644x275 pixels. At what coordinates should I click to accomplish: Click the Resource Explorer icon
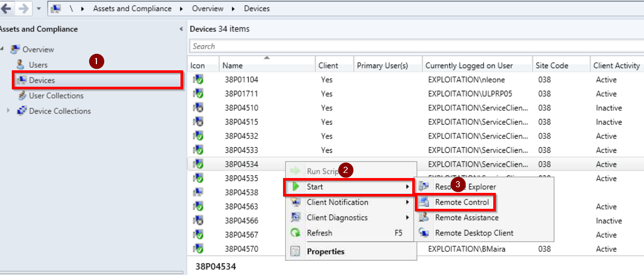pyautogui.click(x=424, y=187)
